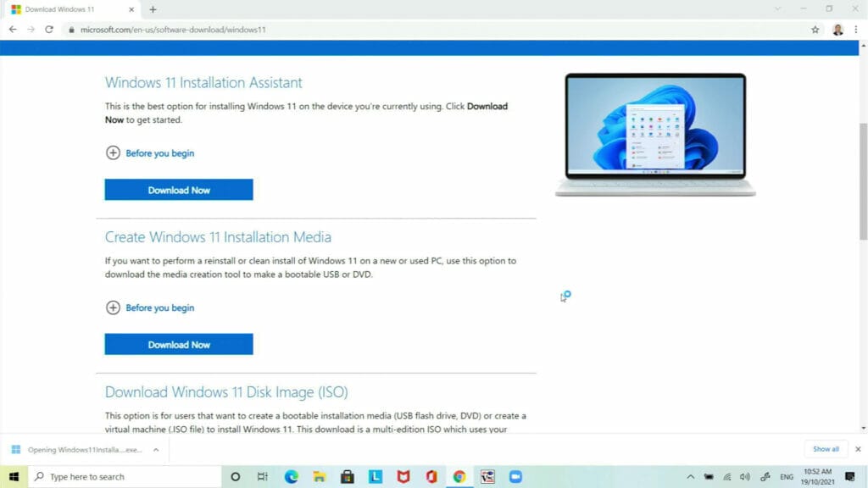
Task: Open a new browser tab
Action: [x=151, y=11]
